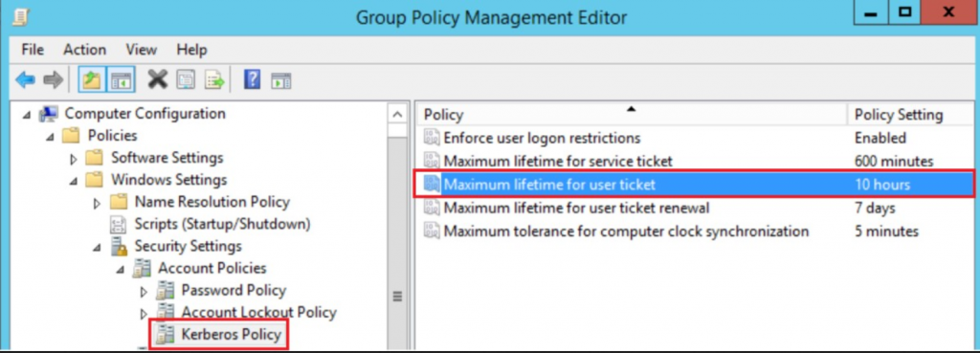Click the Back arrow toolbar icon
Image resolution: width=980 pixels, height=353 pixels.
coord(25,80)
